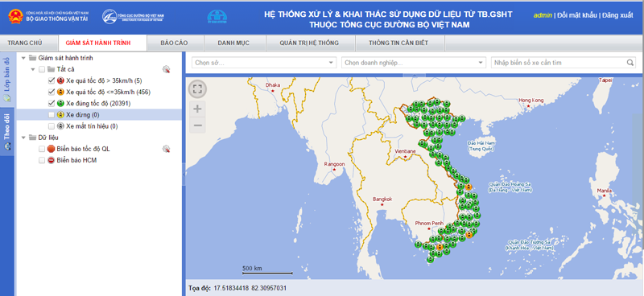Screen dimensions: 644x296
Task: Uncheck Xe quá tốc độ > 35km/h
Action: [52, 80]
